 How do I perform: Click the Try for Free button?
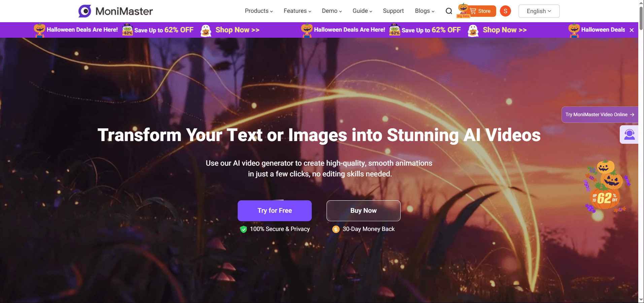tap(274, 210)
